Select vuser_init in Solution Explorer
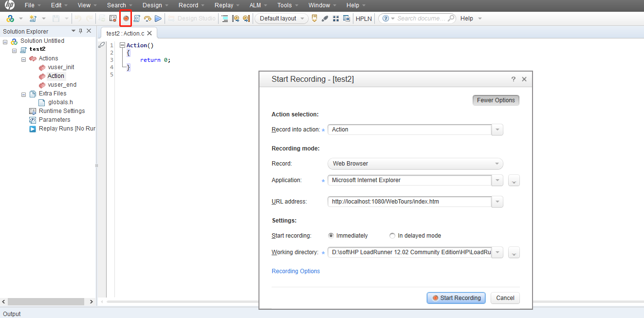The height and width of the screenshot is (318, 644). click(x=61, y=67)
